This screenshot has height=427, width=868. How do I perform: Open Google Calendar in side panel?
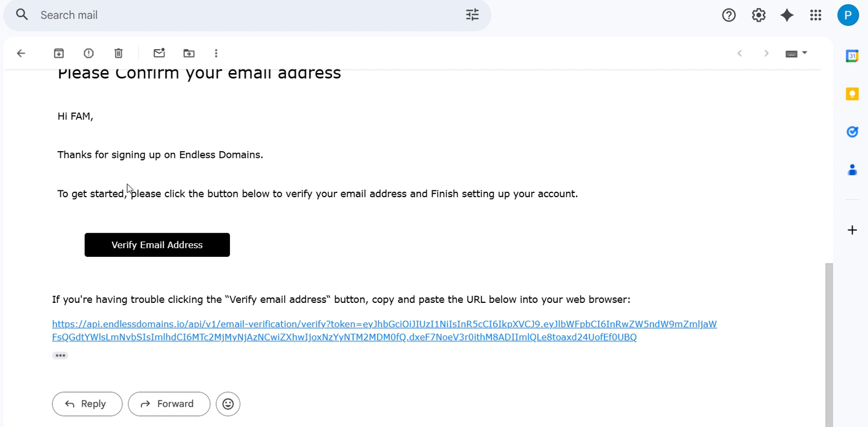[x=852, y=56]
